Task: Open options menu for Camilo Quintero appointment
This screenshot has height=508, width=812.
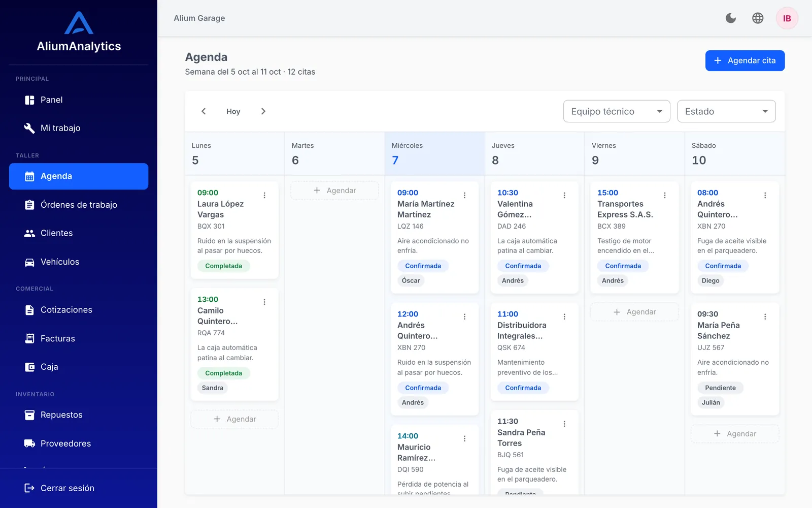Action: pos(264,302)
